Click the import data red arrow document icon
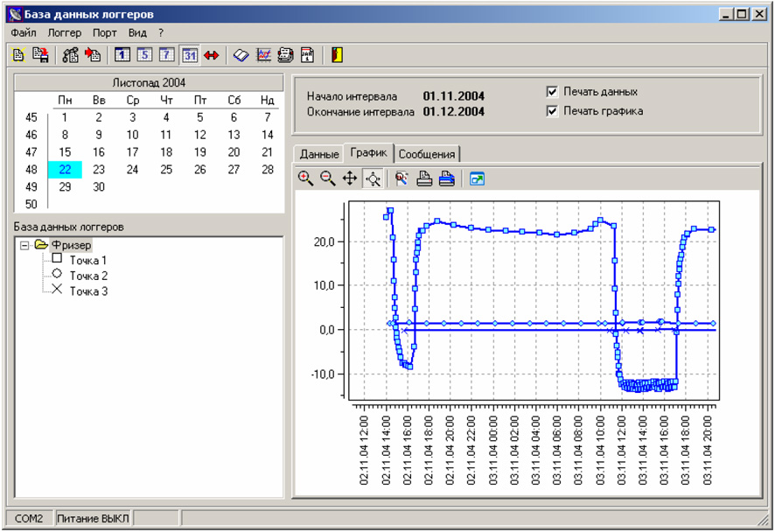 pos(93,55)
